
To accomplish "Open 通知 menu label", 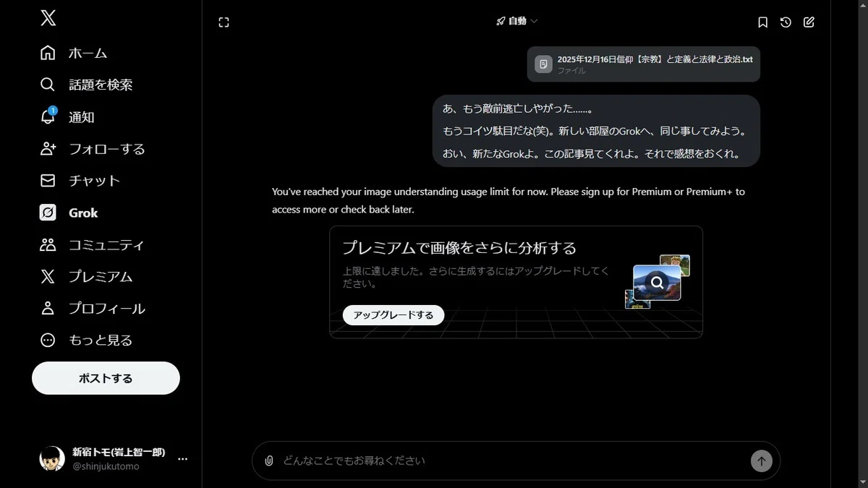I will 82,117.
